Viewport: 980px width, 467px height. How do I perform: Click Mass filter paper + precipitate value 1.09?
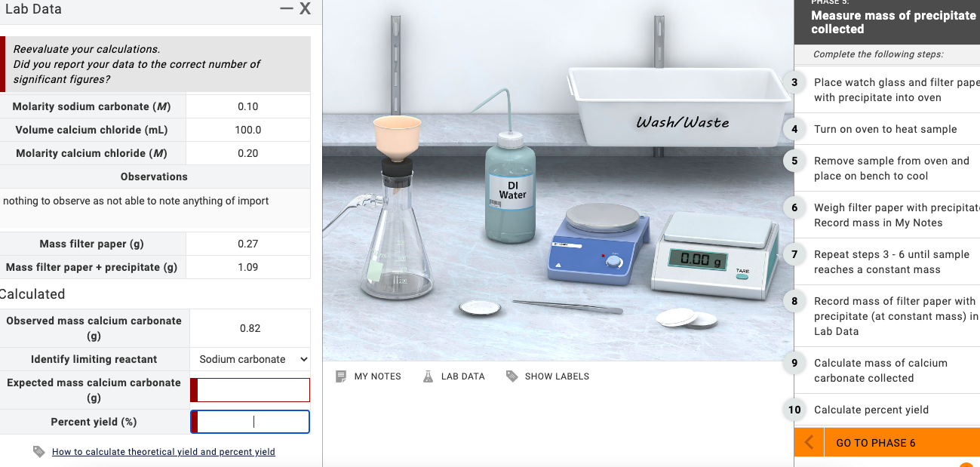[248, 267]
